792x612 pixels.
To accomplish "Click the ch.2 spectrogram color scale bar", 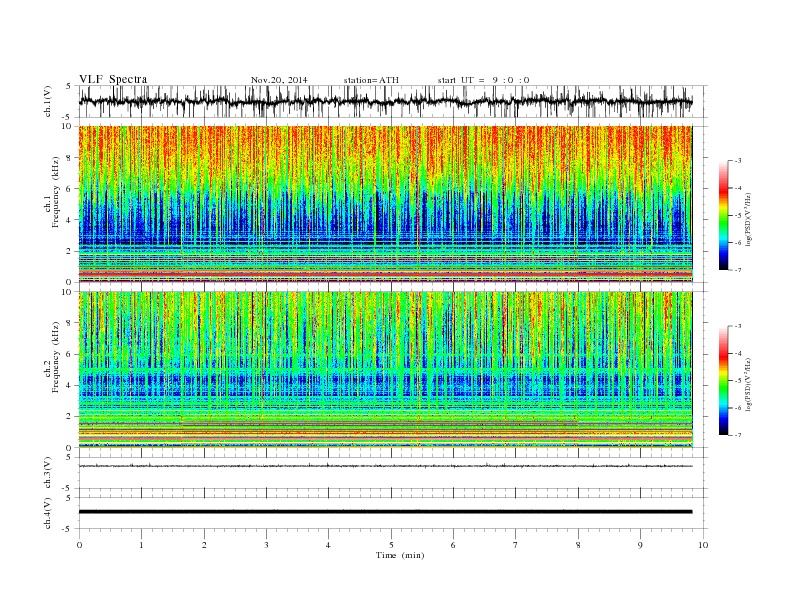I will point(723,380).
